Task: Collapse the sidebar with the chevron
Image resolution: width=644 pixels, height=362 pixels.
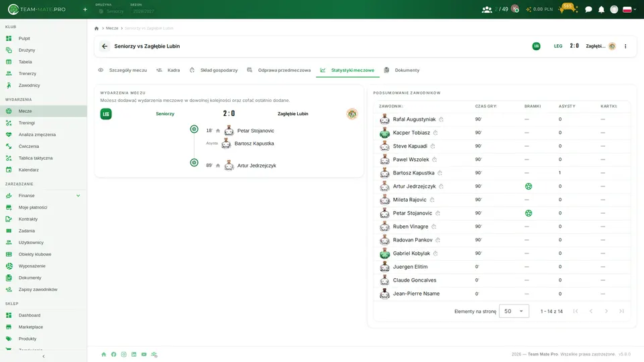Action: pos(44,356)
